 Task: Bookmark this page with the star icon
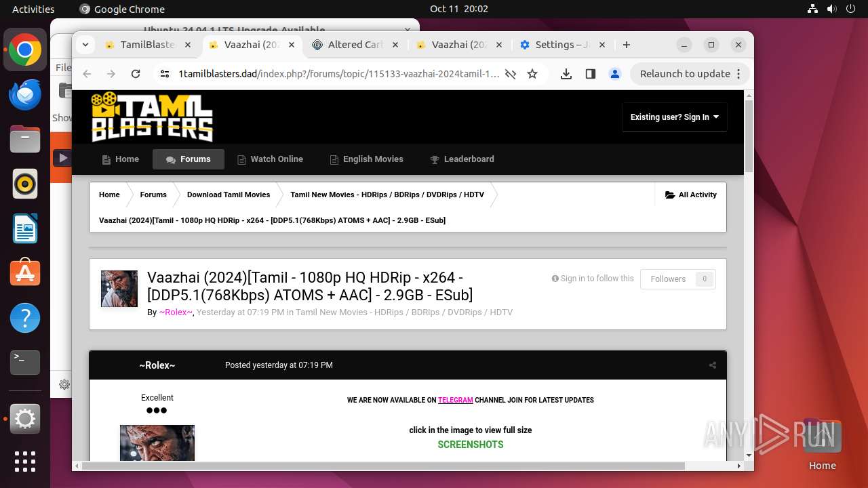(x=532, y=74)
